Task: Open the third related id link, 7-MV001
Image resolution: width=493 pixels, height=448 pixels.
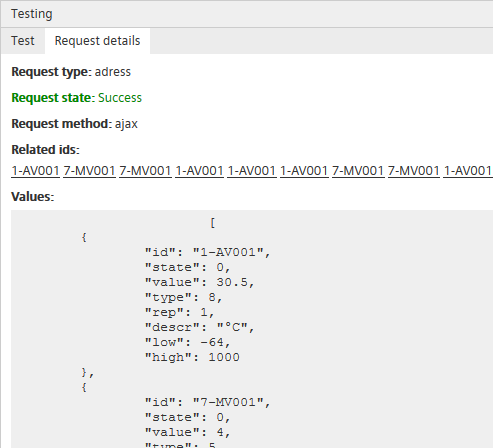Action: [x=145, y=171]
